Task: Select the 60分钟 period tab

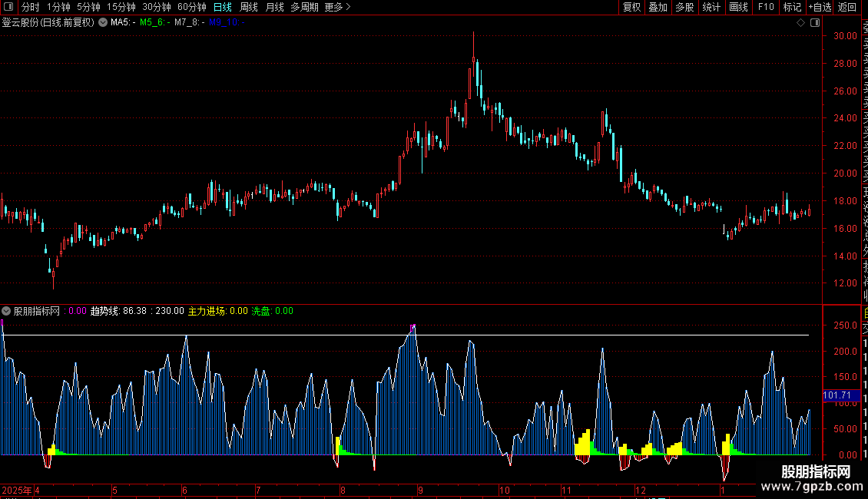Action: click(x=192, y=7)
